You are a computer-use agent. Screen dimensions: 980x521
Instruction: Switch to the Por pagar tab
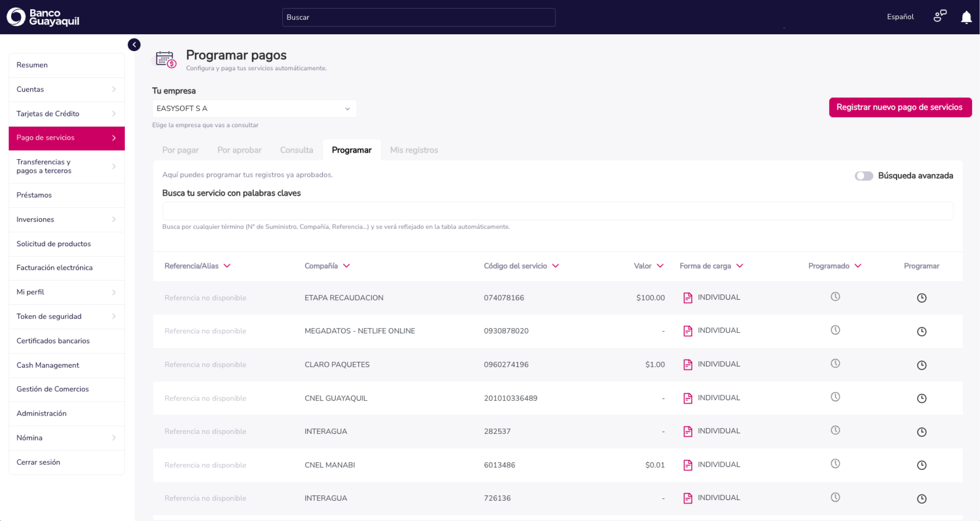(x=180, y=150)
